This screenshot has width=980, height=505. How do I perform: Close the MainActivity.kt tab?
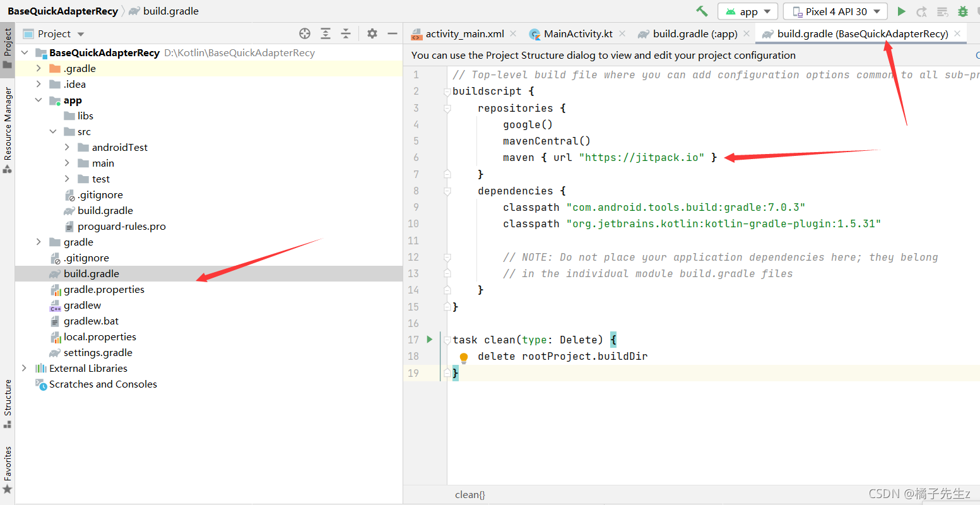(x=622, y=33)
